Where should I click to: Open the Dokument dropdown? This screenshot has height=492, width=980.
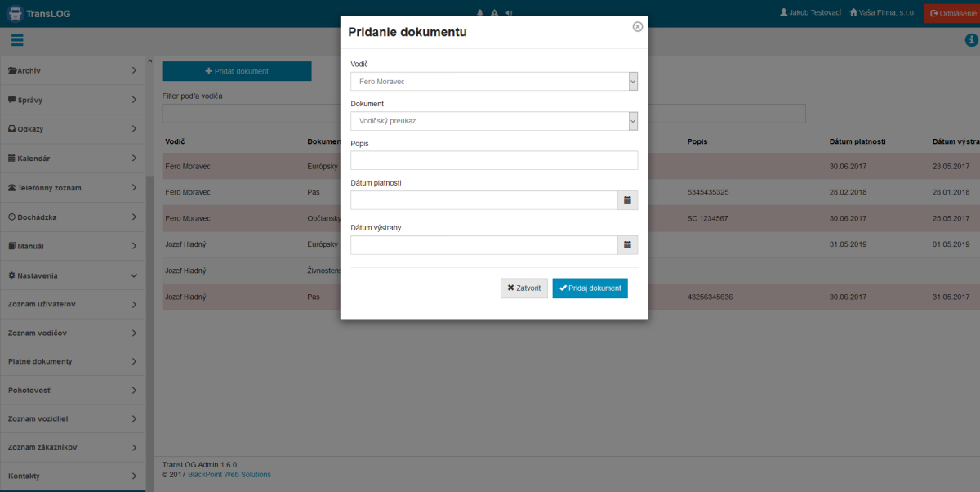(494, 121)
